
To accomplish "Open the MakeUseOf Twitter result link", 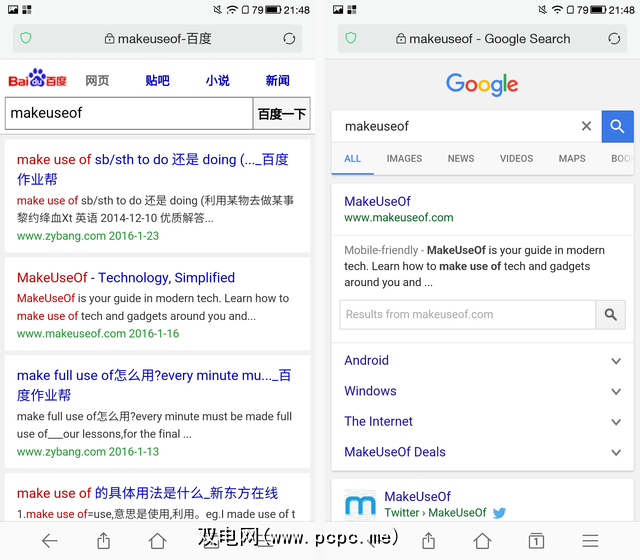I will point(418,496).
